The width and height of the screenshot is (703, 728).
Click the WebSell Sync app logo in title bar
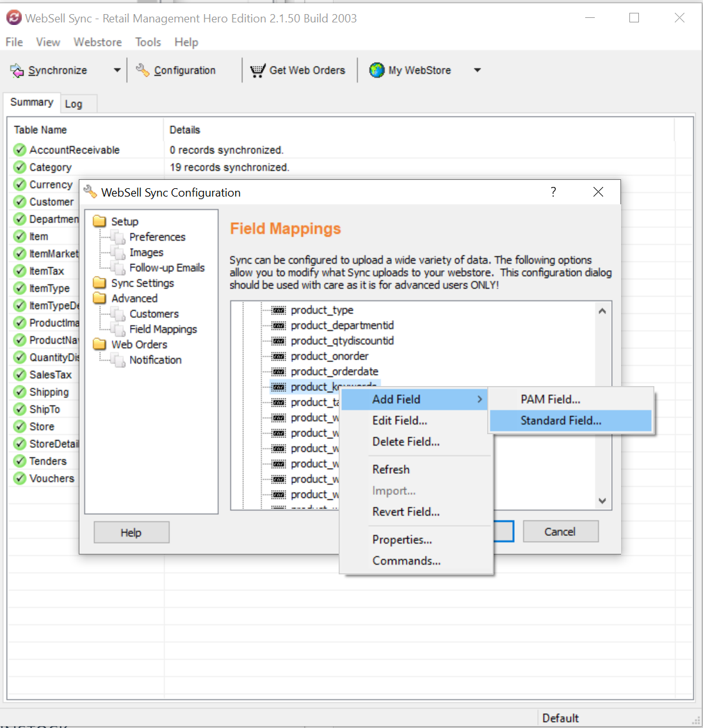[14, 18]
